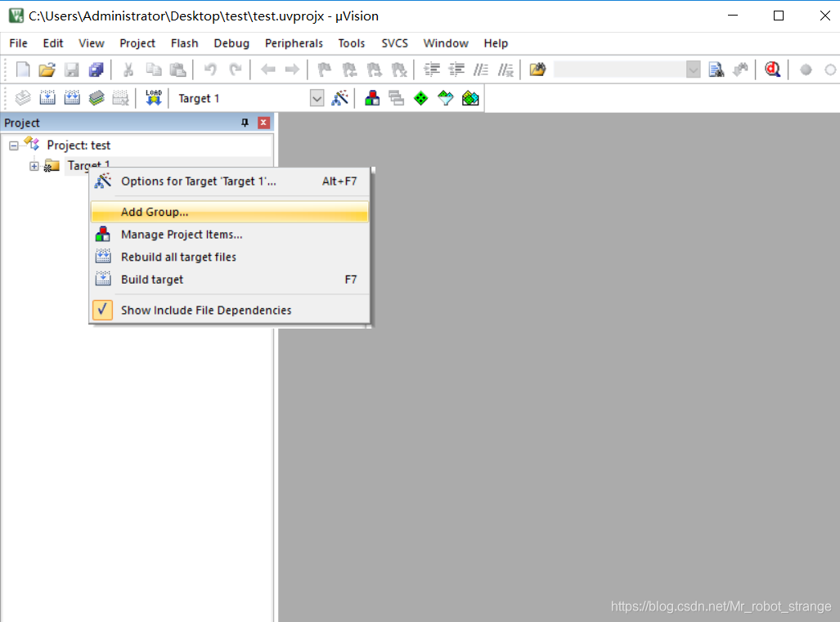Click the Cut scissors icon
840x622 pixels.
tap(128, 69)
